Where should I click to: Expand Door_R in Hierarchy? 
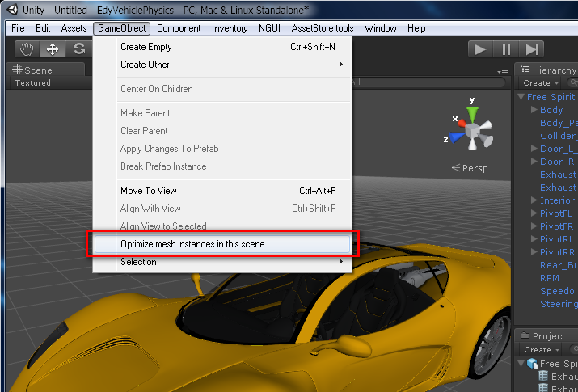[534, 161]
